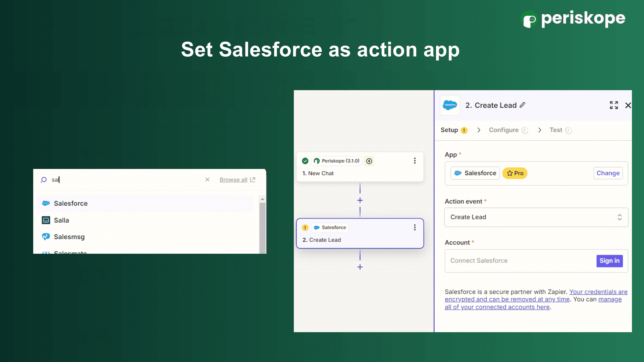Click Change to pick a different app
Image resolution: width=644 pixels, height=362 pixels.
(x=608, y=173)
